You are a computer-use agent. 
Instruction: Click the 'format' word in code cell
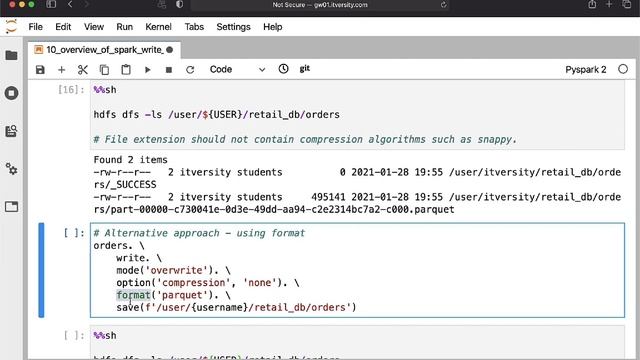point(133,295)
